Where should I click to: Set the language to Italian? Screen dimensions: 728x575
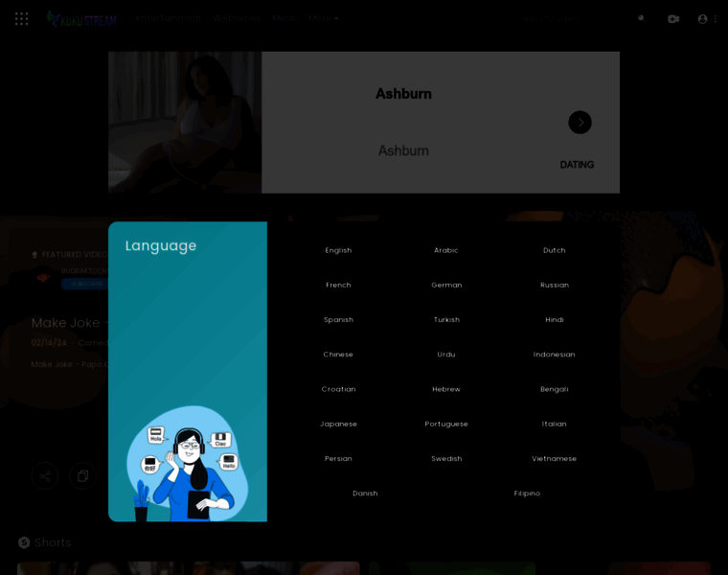point(554,424)
